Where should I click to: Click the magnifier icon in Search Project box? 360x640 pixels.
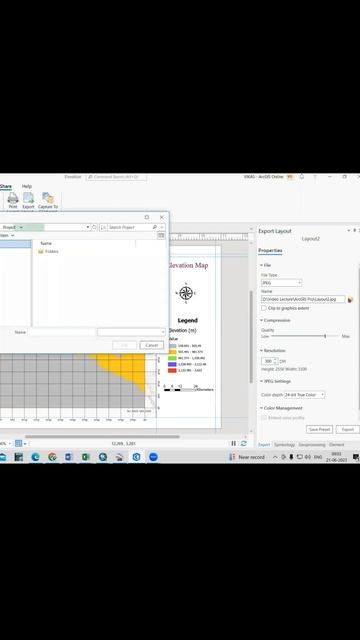pyautogui.click(x=155, y=227)
